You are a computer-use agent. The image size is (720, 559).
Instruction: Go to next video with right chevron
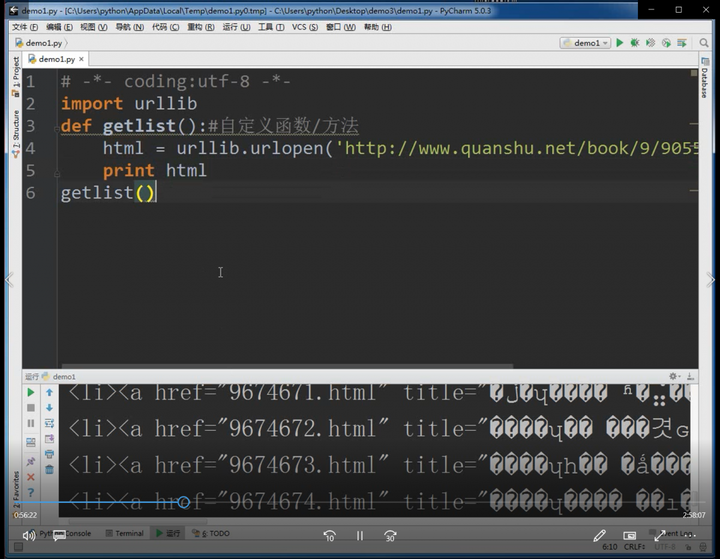click(710, 280)
